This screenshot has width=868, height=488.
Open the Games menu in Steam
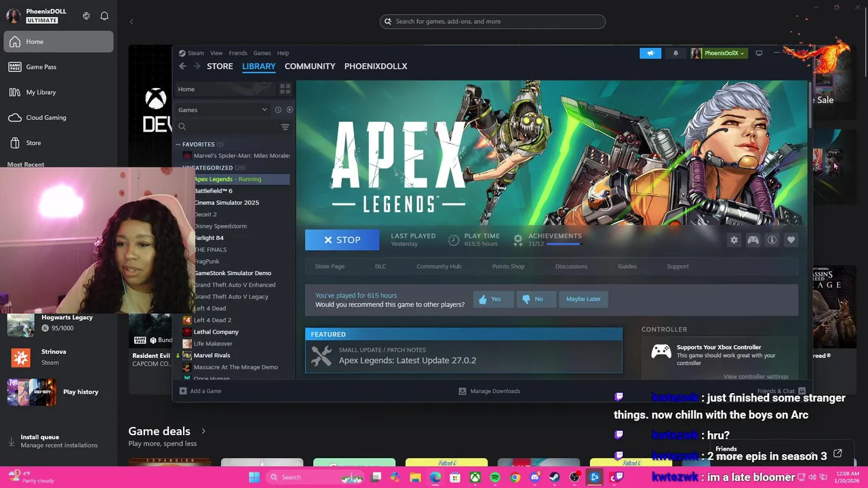point(262,53)
